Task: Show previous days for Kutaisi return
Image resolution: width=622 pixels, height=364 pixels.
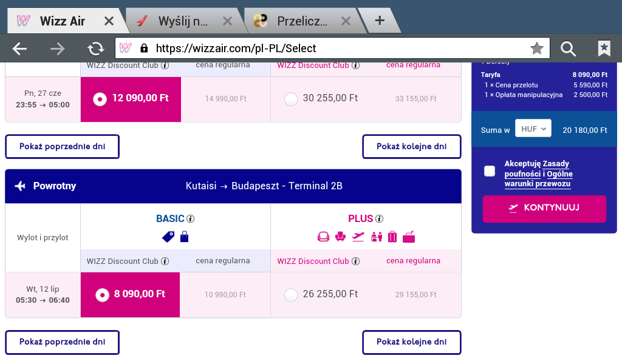Action: pos(63,342)
